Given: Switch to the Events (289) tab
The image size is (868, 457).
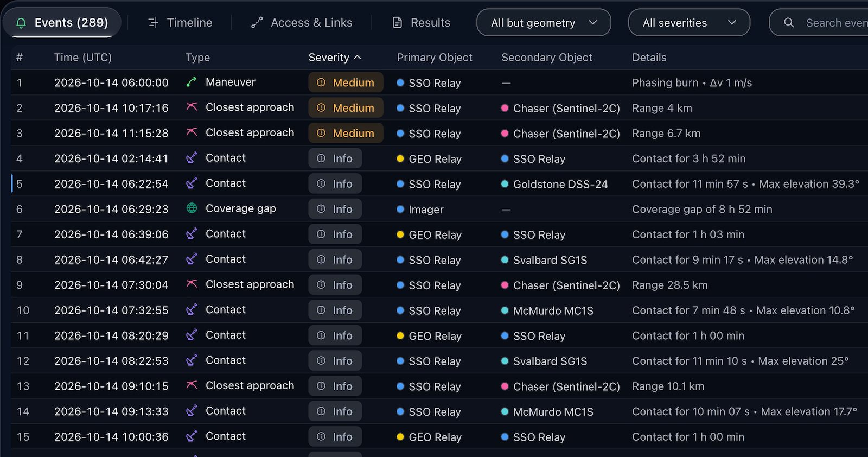Looking at the screenshot, I should [62, 23].
